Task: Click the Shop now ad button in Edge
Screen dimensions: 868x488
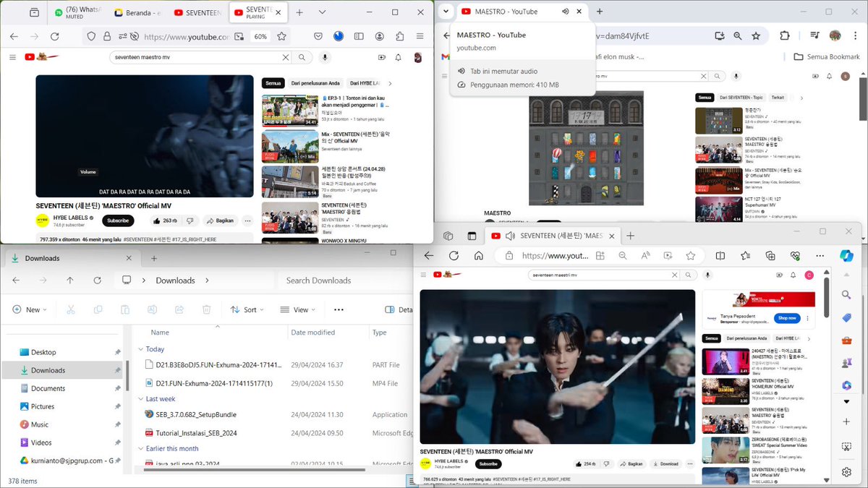Action: click(788, 317)
